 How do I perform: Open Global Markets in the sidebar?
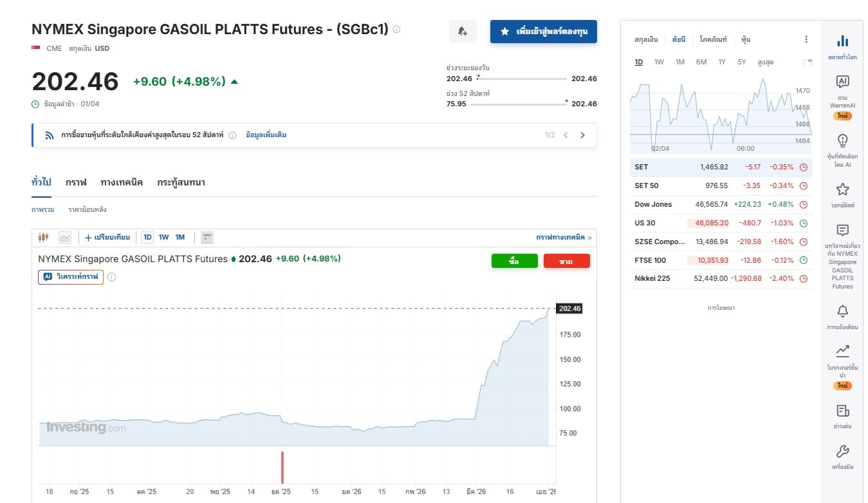[842, 48]
